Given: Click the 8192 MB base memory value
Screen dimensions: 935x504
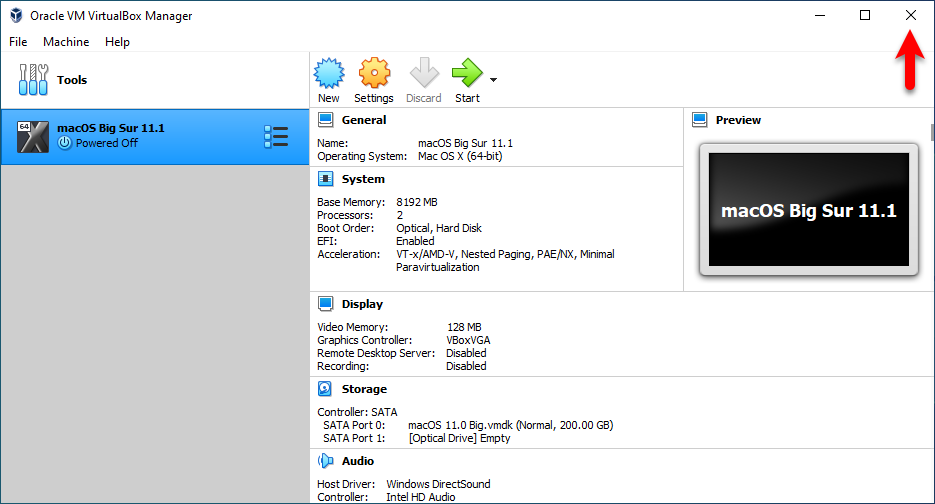Looking at the screenshot, I should [x=417, y=202].
